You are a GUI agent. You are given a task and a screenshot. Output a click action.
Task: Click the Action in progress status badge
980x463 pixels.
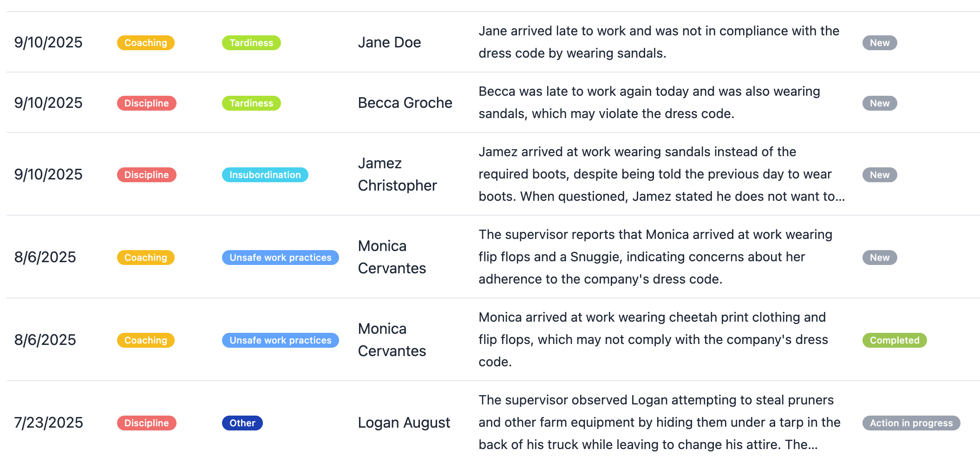coord(911,423)
